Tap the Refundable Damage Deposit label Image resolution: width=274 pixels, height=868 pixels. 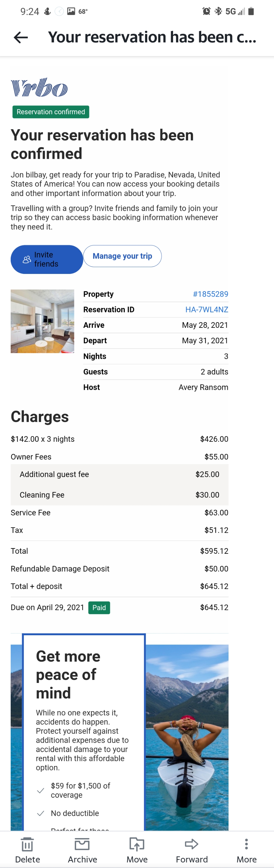click(60, 569)
